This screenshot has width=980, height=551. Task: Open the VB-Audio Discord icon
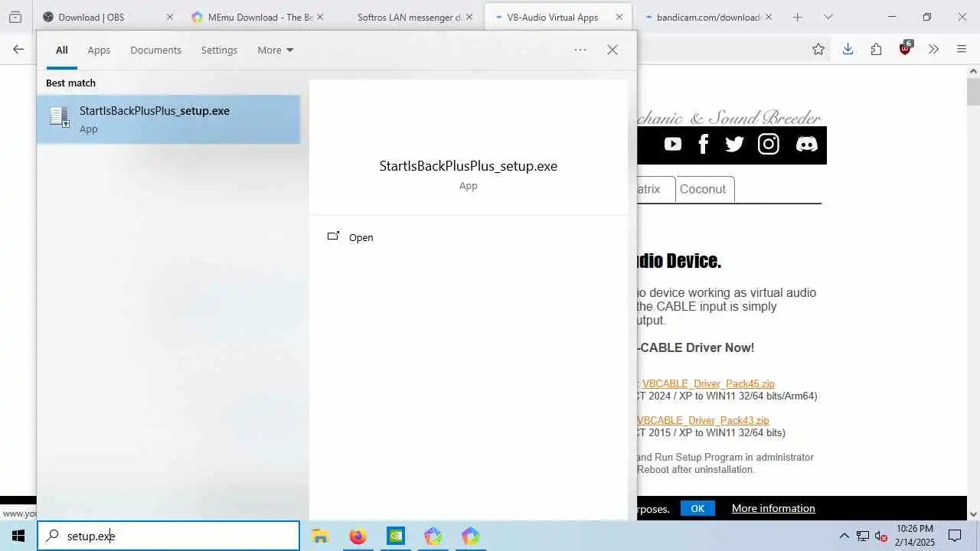coord(807,144)
